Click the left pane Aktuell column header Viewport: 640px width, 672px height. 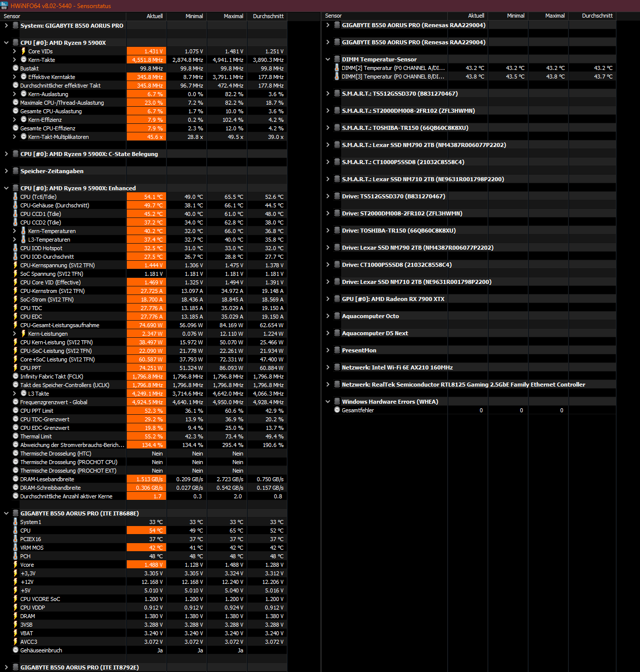pos(146,16)
